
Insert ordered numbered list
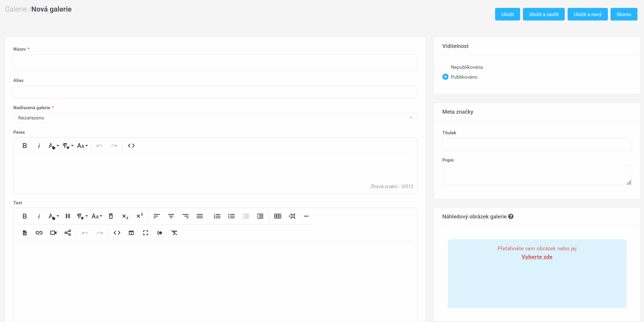click(217, 216)
